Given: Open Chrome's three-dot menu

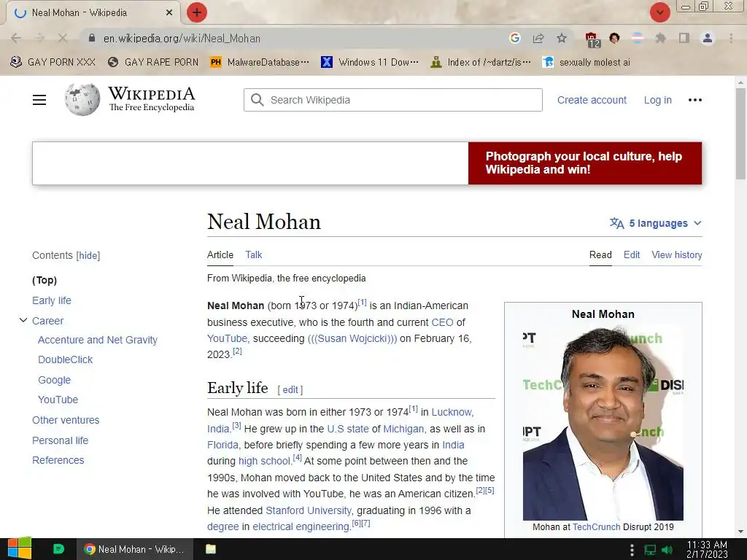Looking at the screenshot, I should (731, 38).
